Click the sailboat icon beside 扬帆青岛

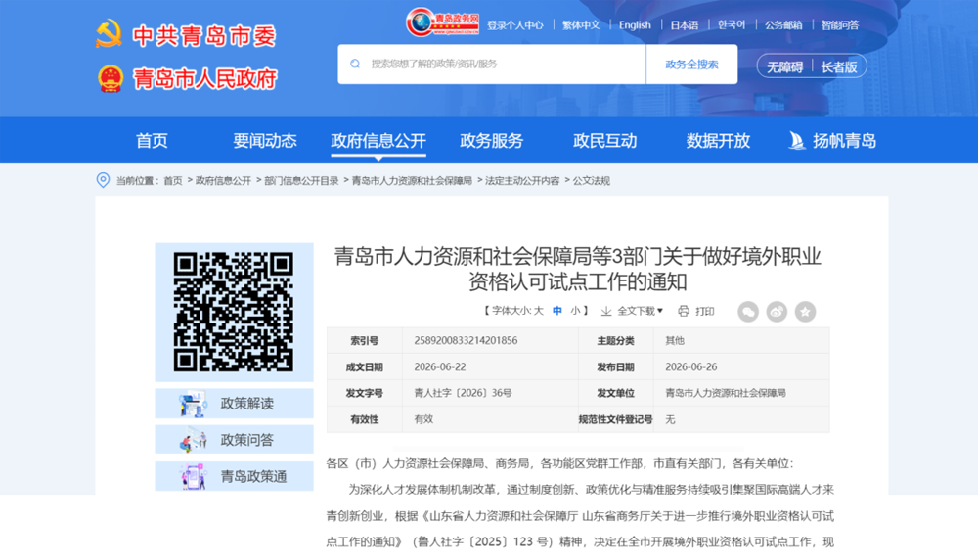click(796, 141)
